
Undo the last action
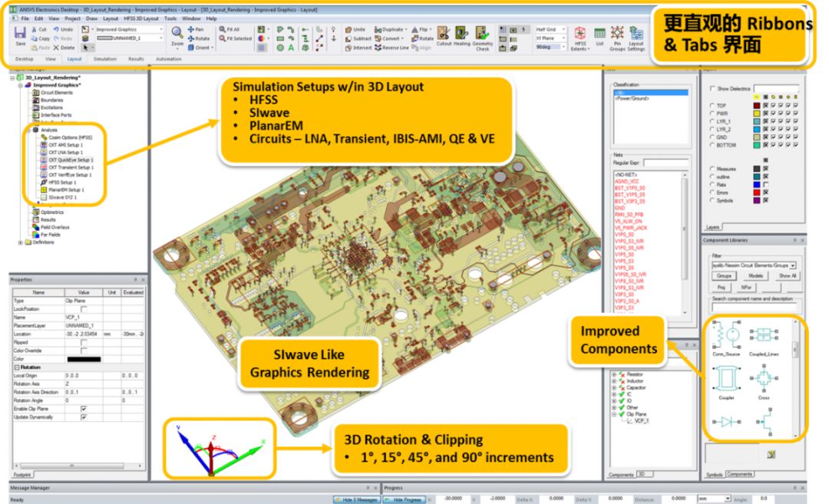pyautogui.click(x=63, y=30)
